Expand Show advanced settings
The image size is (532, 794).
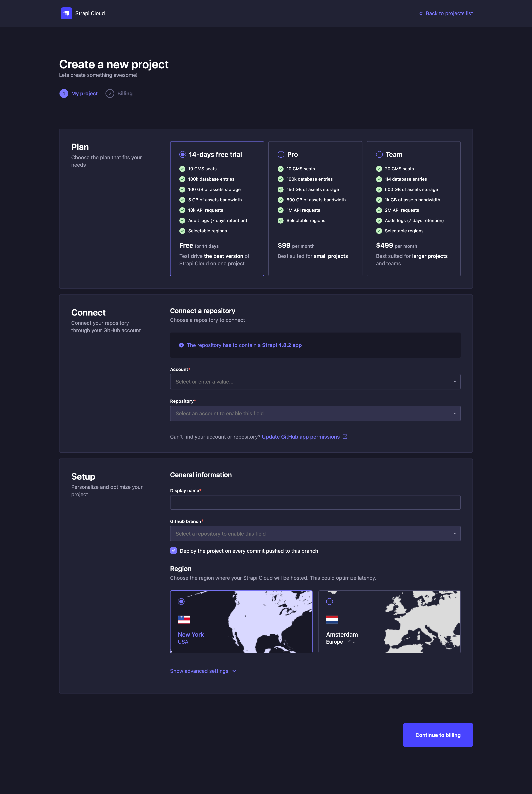point(203,671)
